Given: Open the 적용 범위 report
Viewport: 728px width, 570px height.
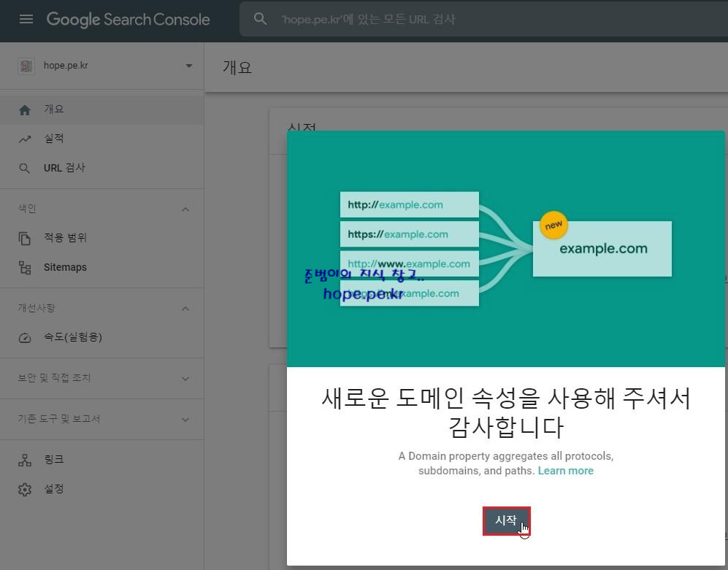Looking at the screenshot, I should click(101, 238).
